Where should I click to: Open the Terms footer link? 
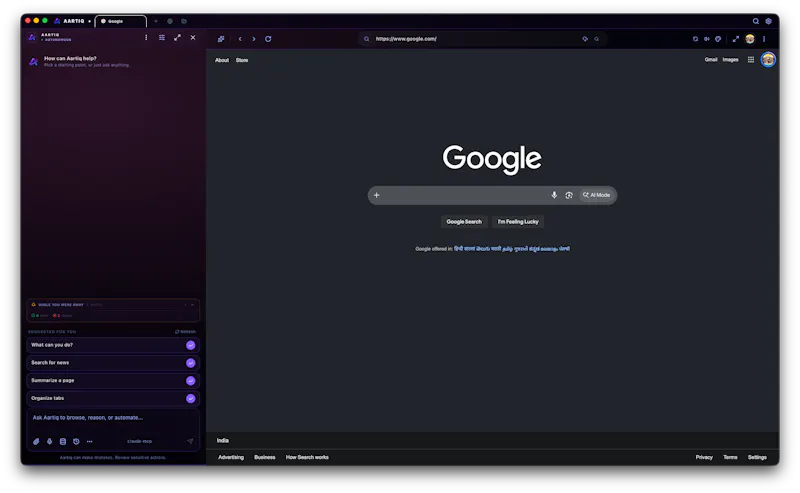pos(730,457)
